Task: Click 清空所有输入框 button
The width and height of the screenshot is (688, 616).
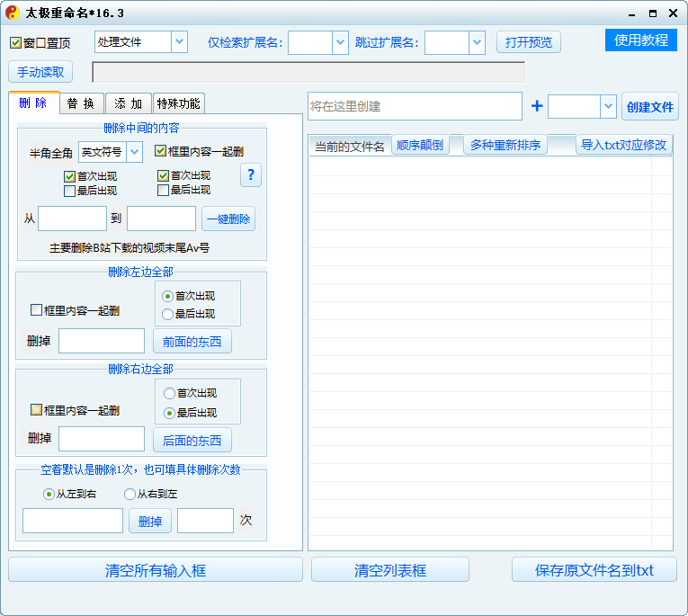Action: coord(156,570)
